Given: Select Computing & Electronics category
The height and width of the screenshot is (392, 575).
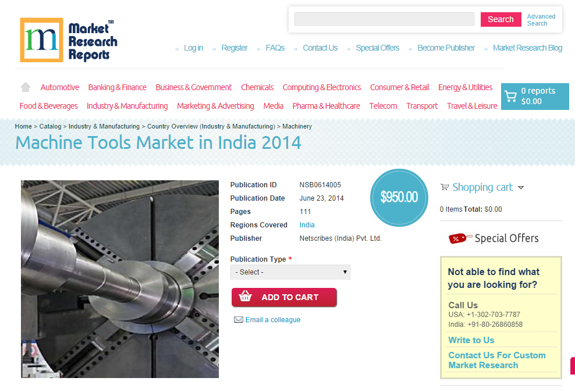Looking at the screenshot, I should 322,87.
